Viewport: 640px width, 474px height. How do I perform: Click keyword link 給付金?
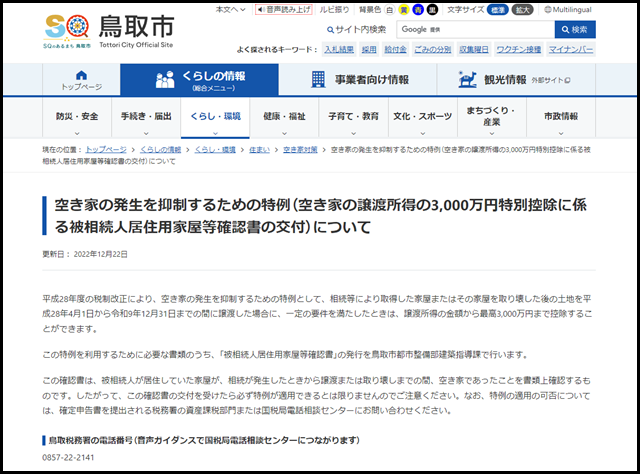click(x=395, y=49)
